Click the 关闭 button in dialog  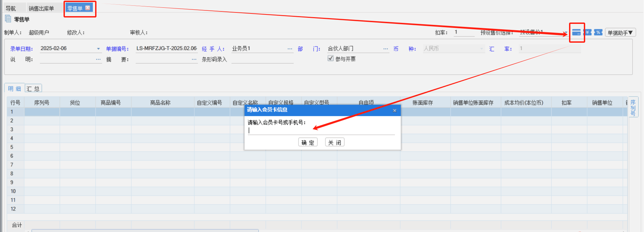[335, 143]
